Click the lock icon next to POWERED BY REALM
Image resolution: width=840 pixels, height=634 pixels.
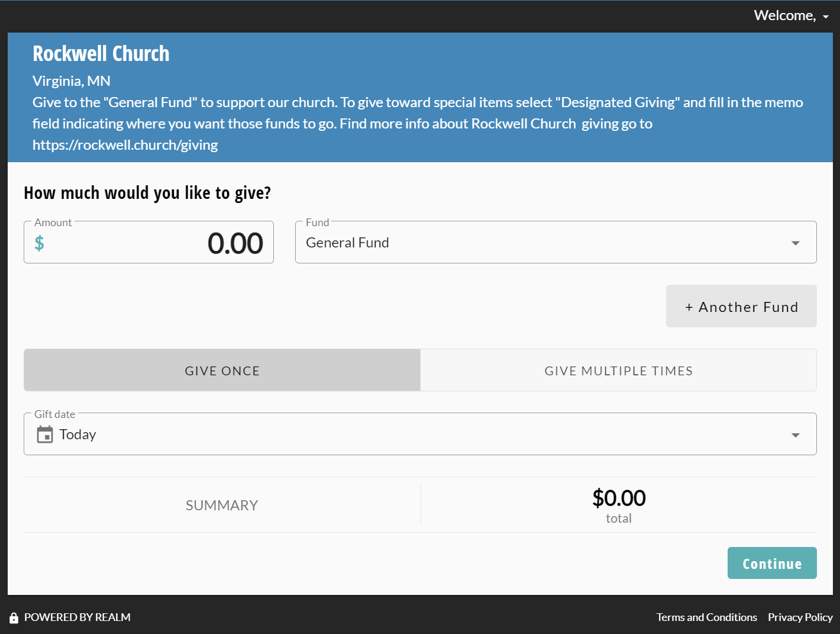click(x=13, y=617)
